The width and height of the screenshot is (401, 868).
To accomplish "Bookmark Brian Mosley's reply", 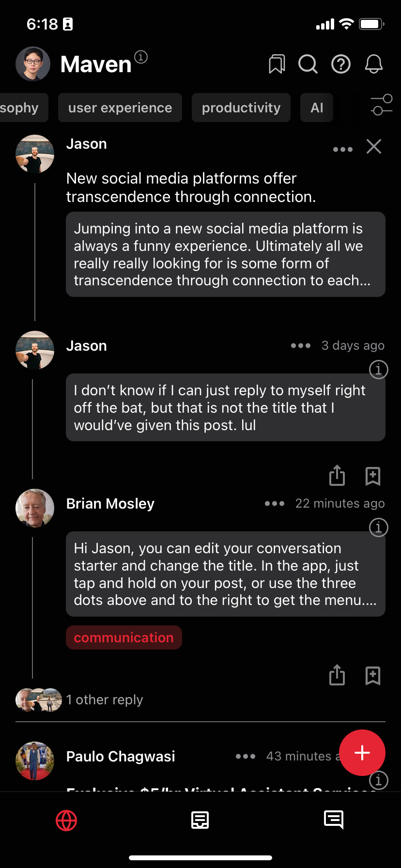I will (x=372, y=676).
